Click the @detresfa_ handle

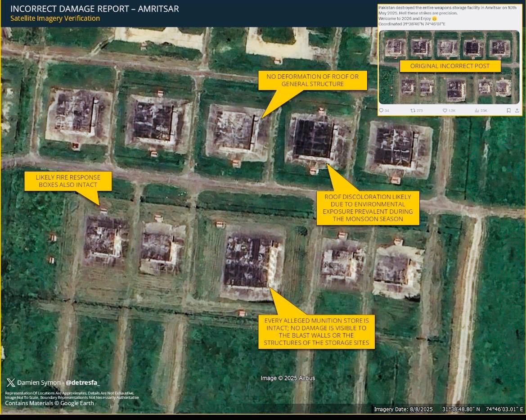(83, 383)
